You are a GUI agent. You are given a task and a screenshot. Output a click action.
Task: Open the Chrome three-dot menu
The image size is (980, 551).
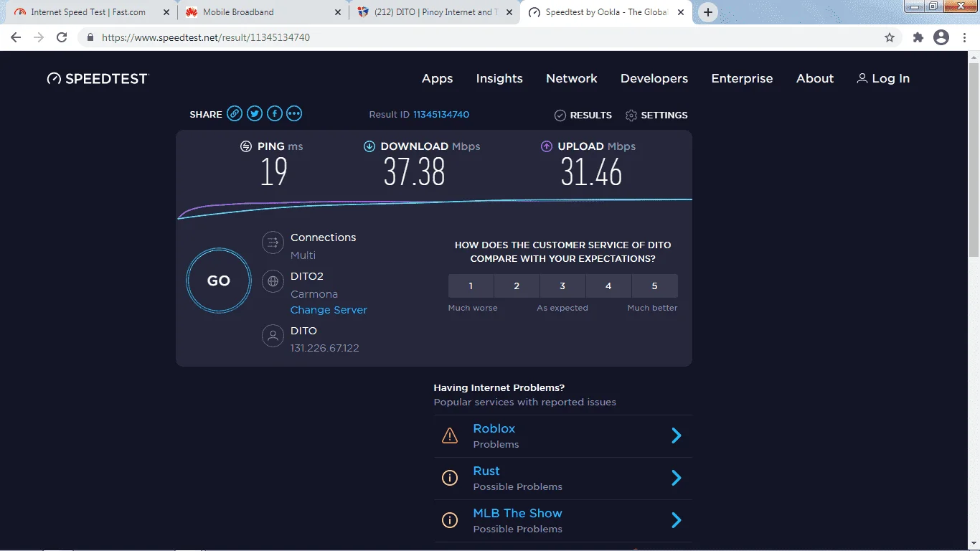pyautogui.click(x=965, y=37)
